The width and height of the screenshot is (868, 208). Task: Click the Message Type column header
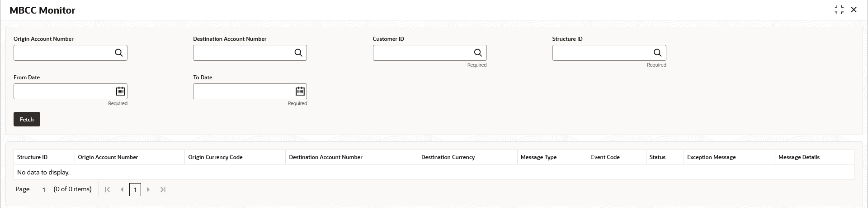538,157
